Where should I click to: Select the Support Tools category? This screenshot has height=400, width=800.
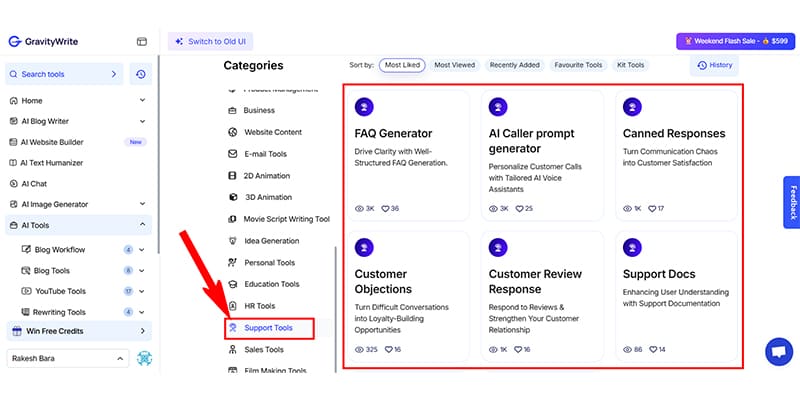tap(269, 328)
